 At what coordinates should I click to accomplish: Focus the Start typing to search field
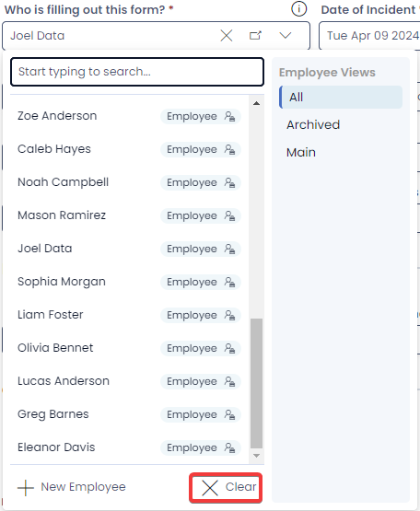click(x=137, y=72)
